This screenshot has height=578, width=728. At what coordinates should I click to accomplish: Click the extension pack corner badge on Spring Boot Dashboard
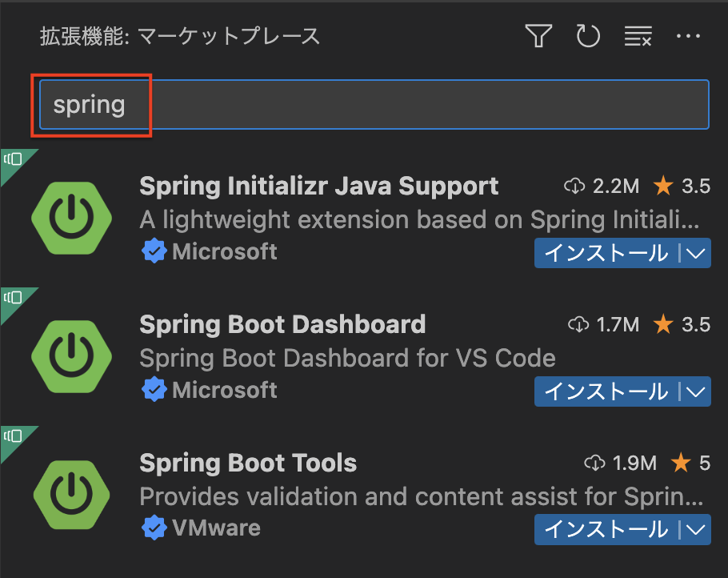coord(13,299)
